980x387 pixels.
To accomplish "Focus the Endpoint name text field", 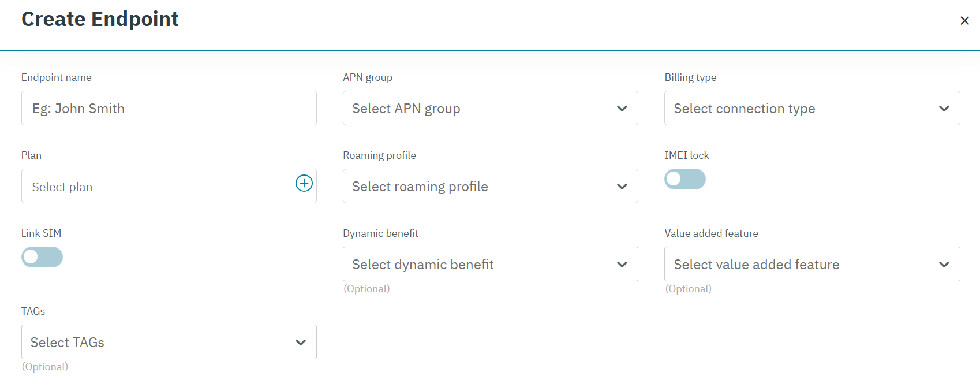I will click(169, 109).
